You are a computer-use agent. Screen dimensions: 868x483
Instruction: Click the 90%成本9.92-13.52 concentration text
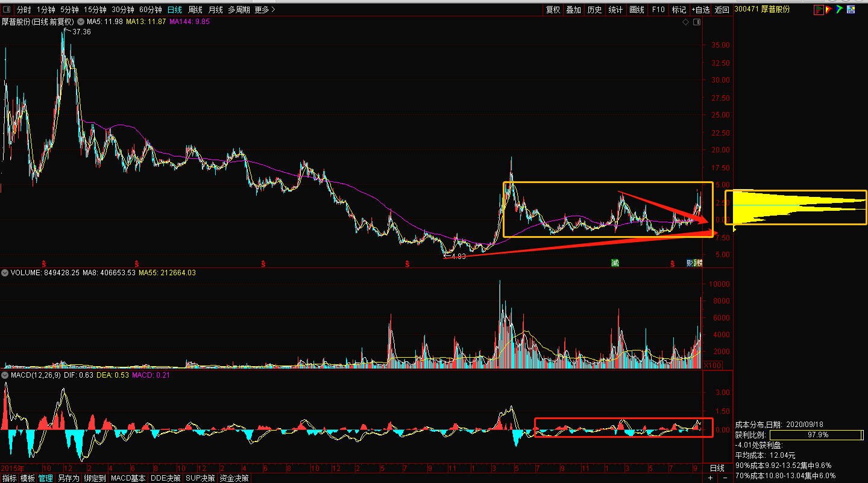click(783, 466)
